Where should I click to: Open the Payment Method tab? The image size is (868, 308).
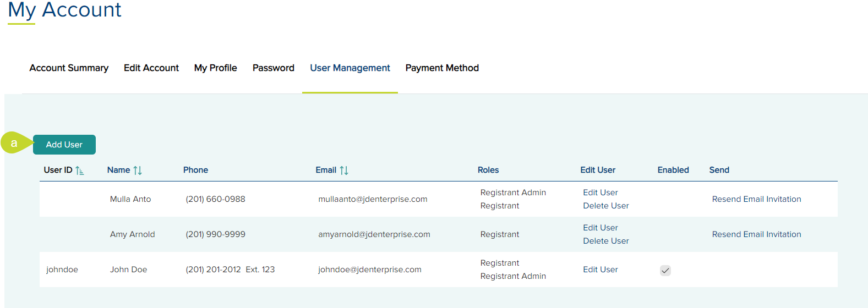[x=442, y=68]
